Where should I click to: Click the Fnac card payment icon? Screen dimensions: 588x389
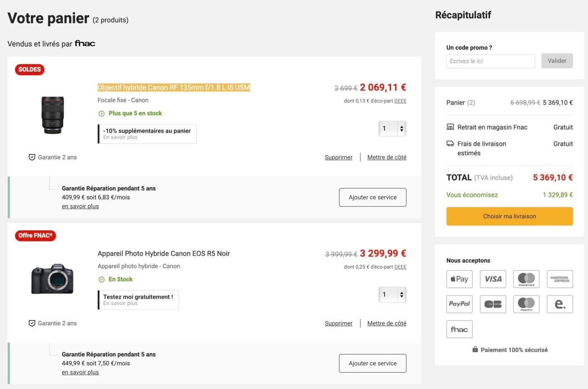459,329
